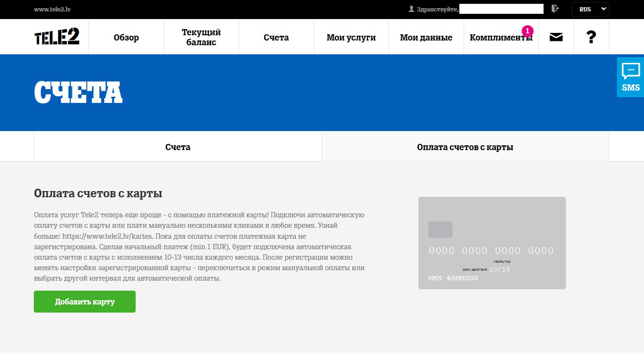Open the Комплименты menu item
The image size is (644, 355).
pos(501,38)
